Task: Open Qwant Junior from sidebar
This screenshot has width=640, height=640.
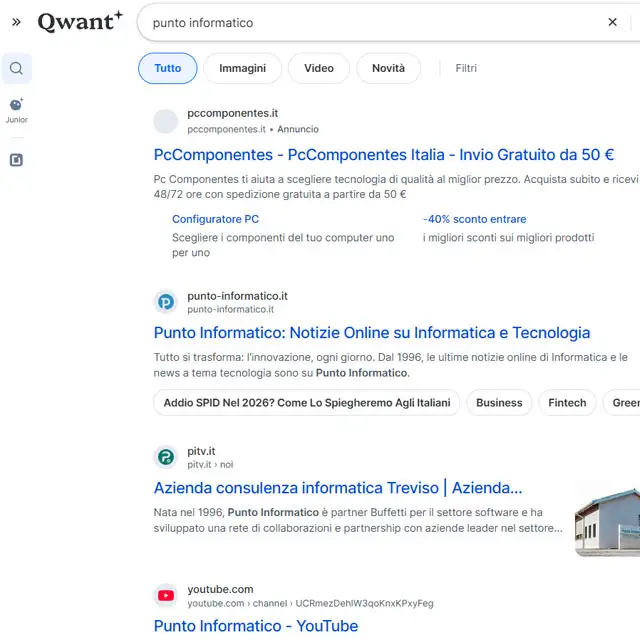Action: tap(16, 111)
